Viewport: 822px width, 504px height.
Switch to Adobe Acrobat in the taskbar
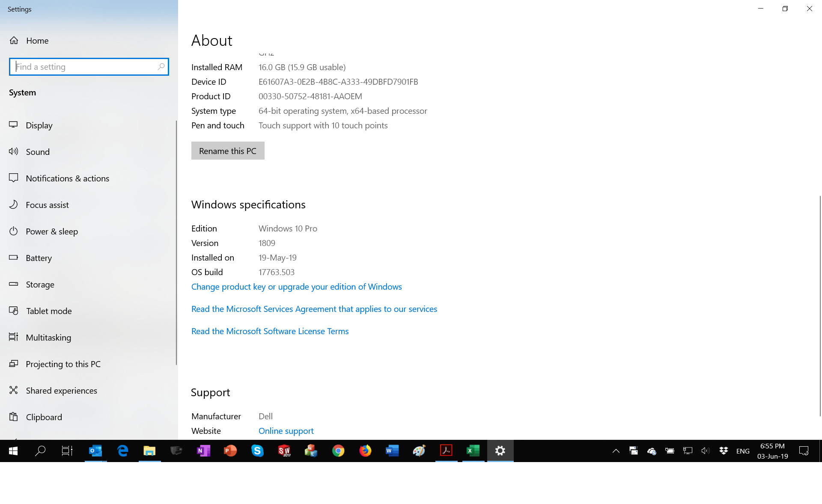[x=446, y=451]
